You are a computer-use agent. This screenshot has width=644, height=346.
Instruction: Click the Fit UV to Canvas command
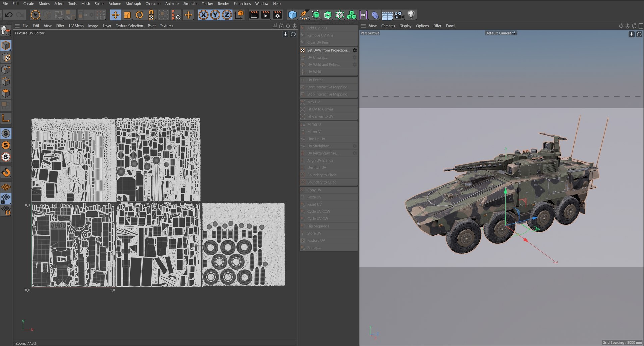pyautogui.click(x=328, y=109)
